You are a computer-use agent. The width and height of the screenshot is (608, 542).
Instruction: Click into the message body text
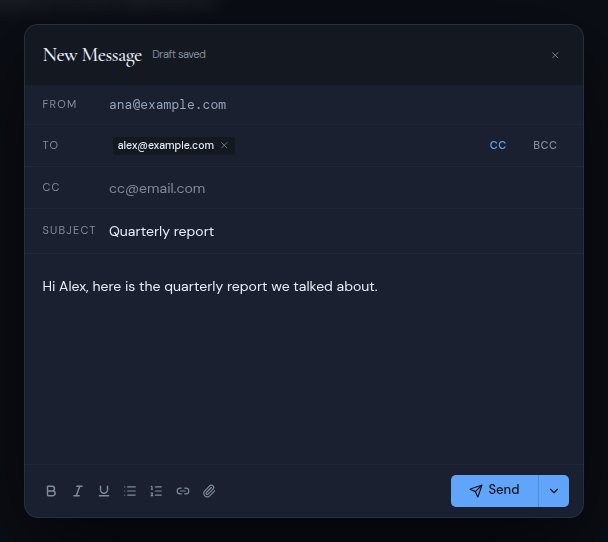pyautogui.click(x=304, y=359)
